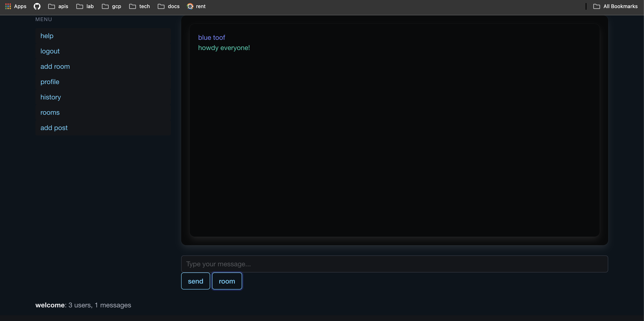Click the blue toof username

pos(211,37)
